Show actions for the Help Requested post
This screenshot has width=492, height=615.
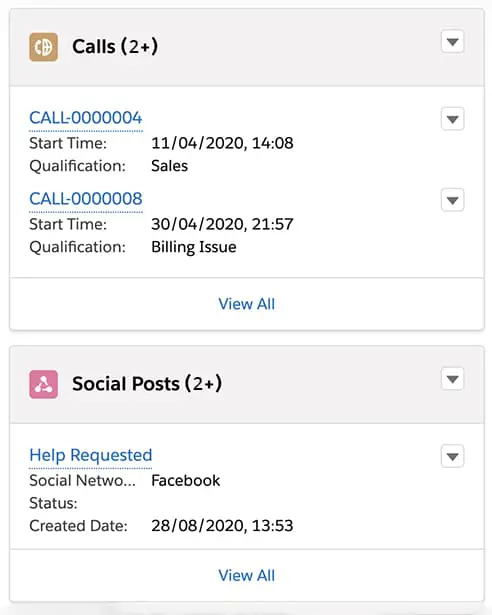[452, 456]
